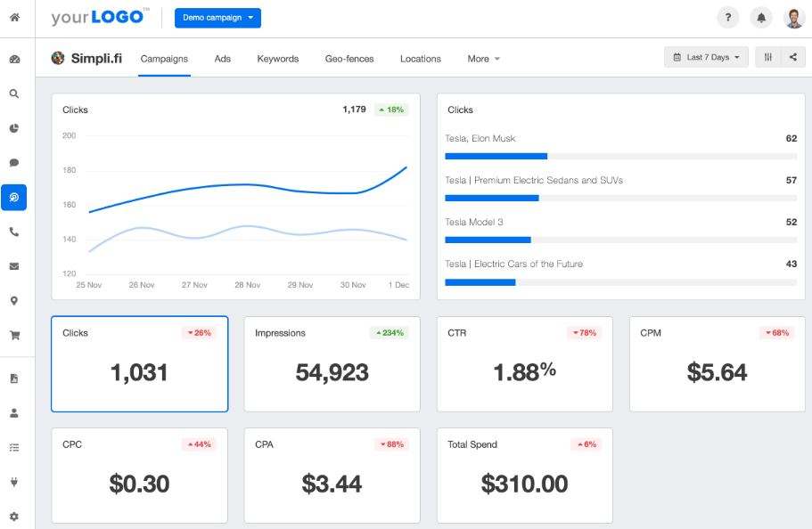Screen dimensions: 812x529
Task: Click the share icon button
Action: [x=793, y=58]
